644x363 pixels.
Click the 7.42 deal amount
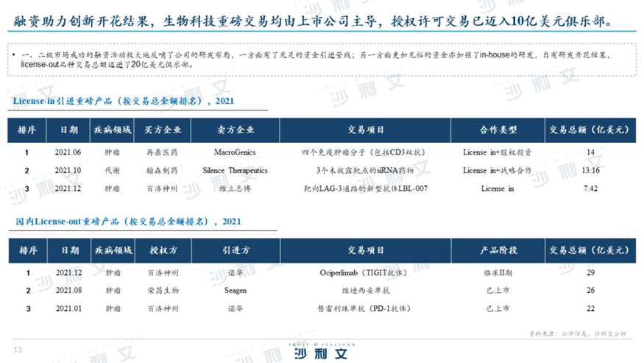click(x=590, y=188)
